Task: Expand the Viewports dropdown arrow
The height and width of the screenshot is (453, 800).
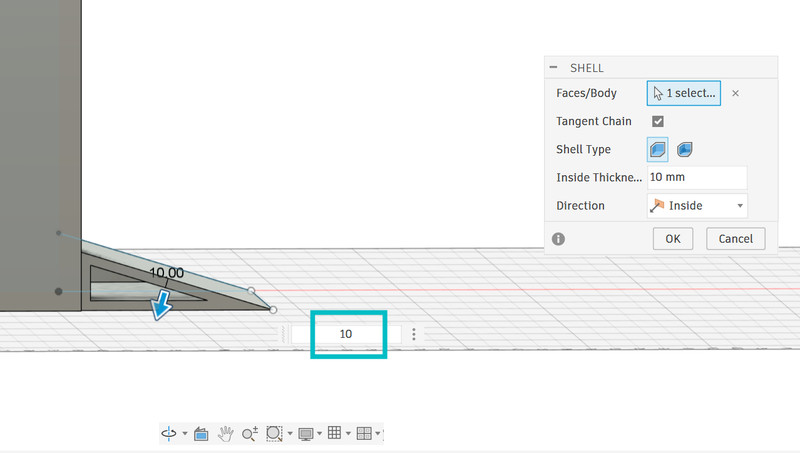Action: tap(378, 434)
